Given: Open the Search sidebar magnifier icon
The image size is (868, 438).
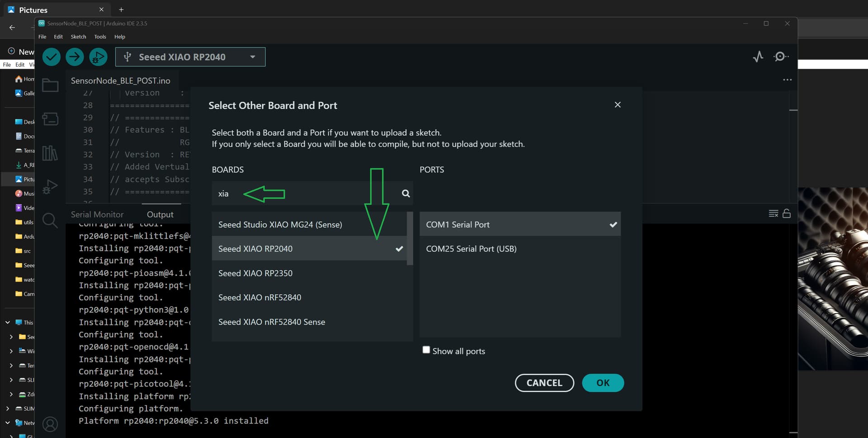Looking at the screenshot, I should [x=50, y=221].
